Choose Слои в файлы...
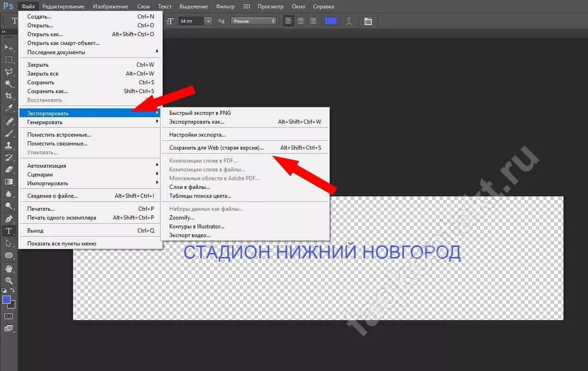 click(x=245, y=187)
